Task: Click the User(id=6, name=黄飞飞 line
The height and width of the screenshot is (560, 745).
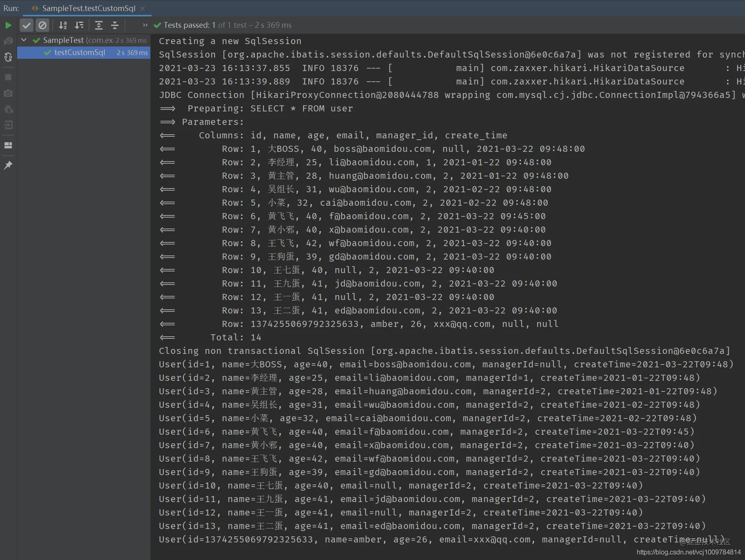Action: point(427,432)
